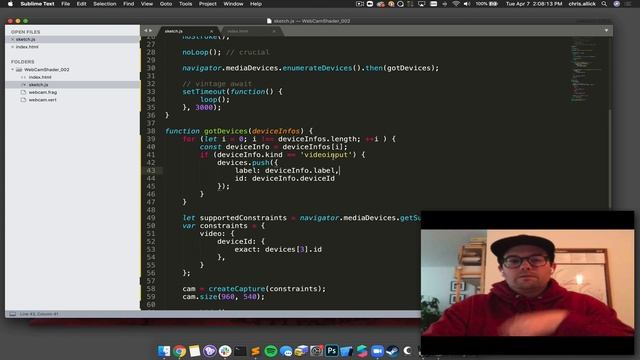This screenshot has width=640, height=360.
Task: Click the date and time in menu bar
Action: (x=534, y=4)
